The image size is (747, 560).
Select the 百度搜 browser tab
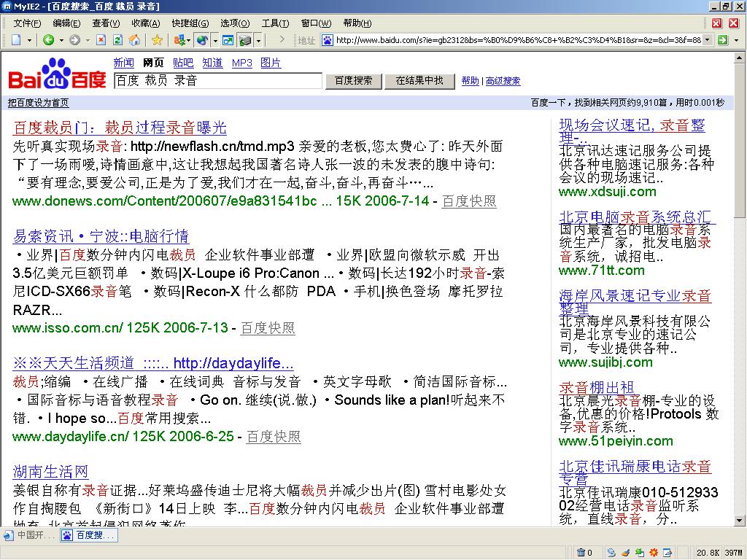point(89,535)
